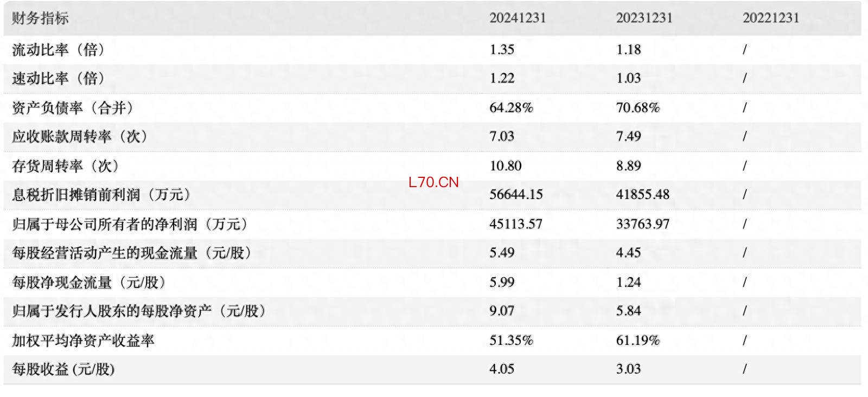Select the 应收账款周转率（次）row label
Viewport: 868px width, 397px height.
coord(80,137)
